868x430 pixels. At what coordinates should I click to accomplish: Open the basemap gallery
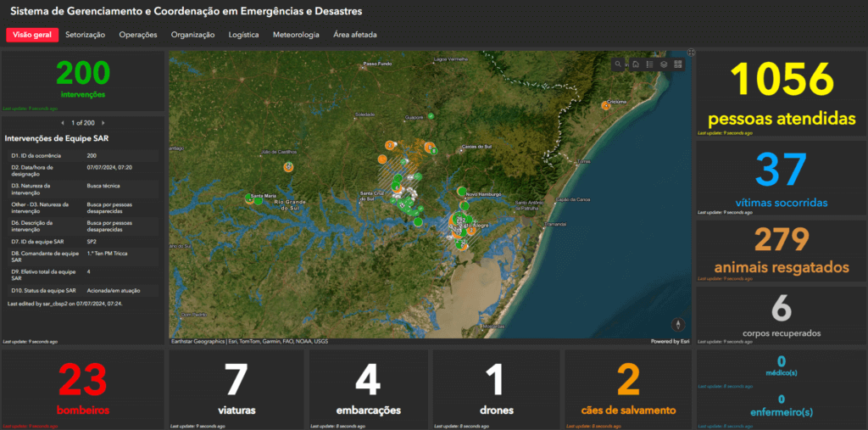click(678, 64)
